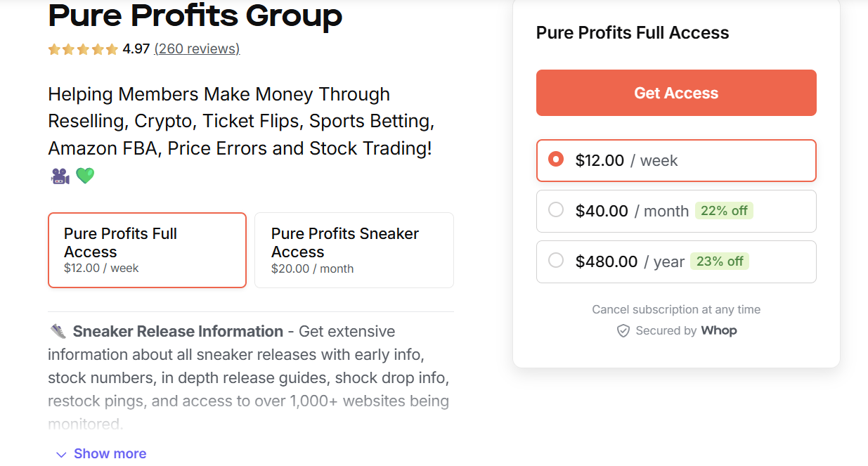Select the $12.00 per week radio button
This screenshot has width=868, height=466.
click(x=556, y=160)
